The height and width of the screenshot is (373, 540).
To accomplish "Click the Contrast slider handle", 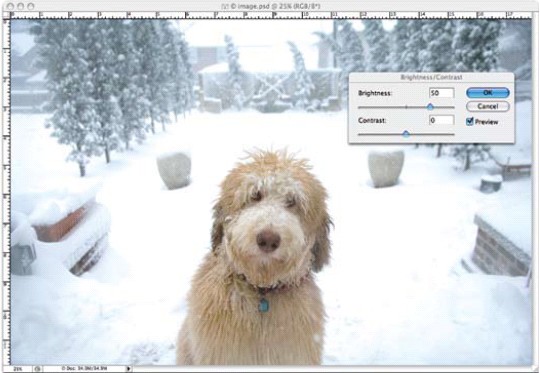I will pyautogui.click(x=406, y=134).
